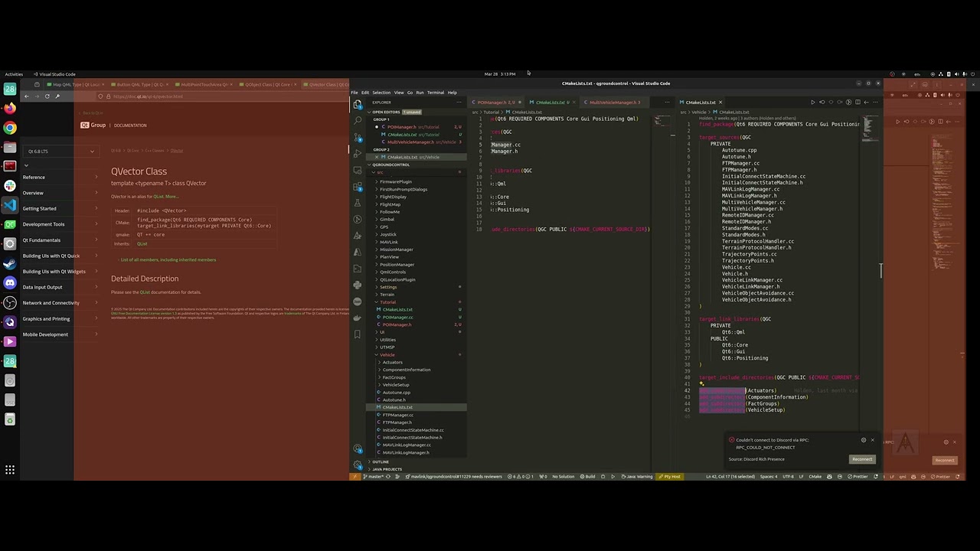Open the Discord notification's gear settings
This screenshot has width=980, height=551.
[x=863, y=440]
